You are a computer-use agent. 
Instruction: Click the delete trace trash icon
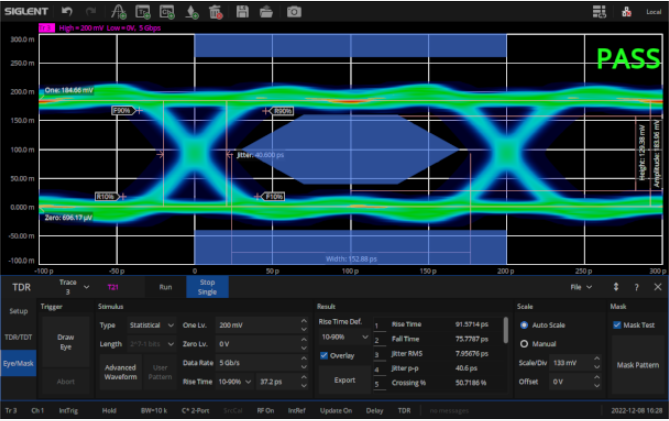(216, 12)
